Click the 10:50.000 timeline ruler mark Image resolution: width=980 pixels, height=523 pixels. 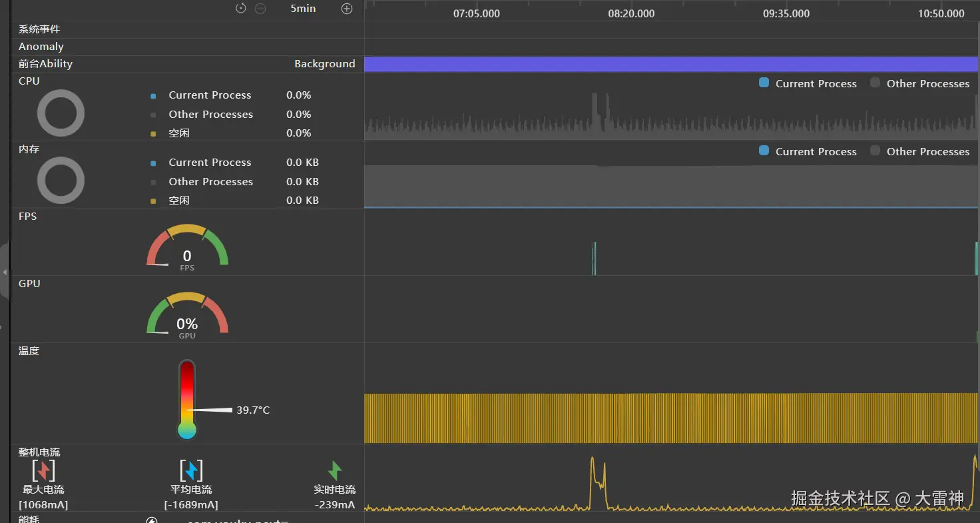(941, 13)
